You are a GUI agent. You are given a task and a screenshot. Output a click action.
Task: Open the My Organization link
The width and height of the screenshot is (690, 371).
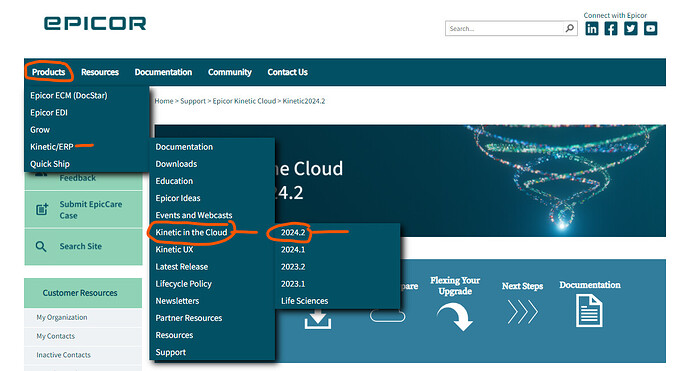(x=62, y=317)
